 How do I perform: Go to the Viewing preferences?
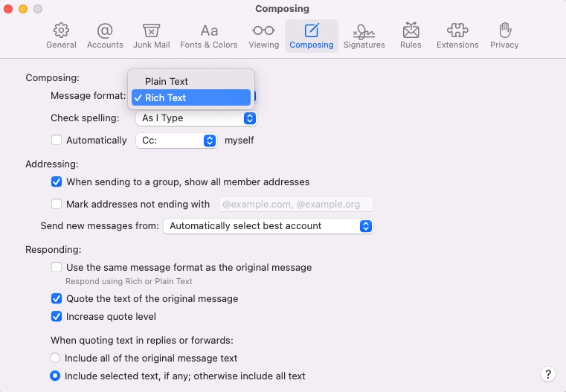(x=263, y=36)
